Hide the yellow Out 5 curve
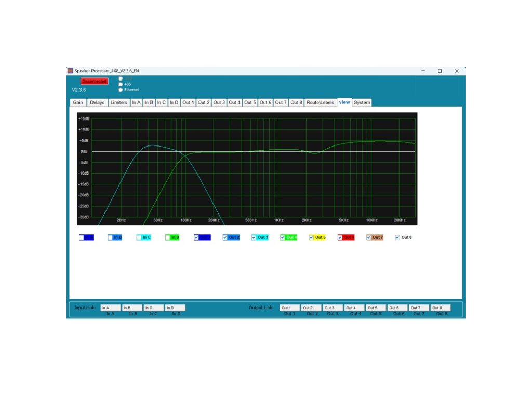 312,237
